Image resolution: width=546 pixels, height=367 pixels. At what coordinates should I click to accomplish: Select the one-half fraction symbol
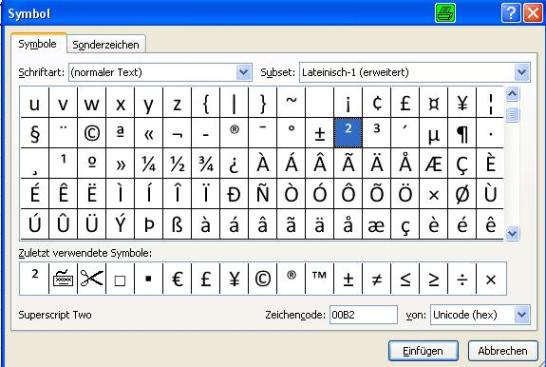click(x=177, y=164)
